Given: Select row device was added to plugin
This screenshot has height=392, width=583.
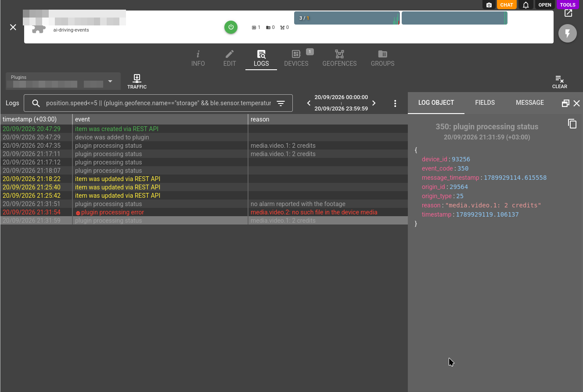Looking at the screenshot, I should pos(204,137).
